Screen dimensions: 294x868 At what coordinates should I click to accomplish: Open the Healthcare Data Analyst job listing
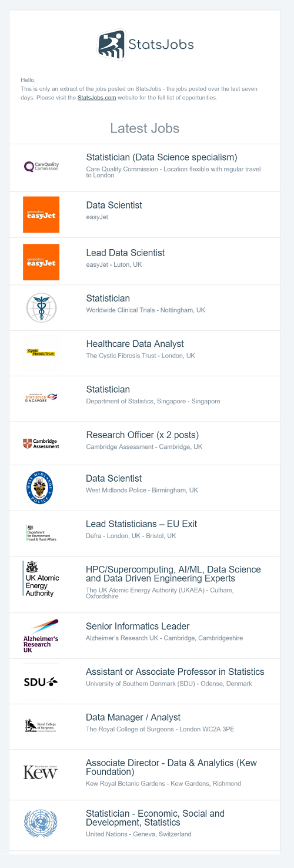pos(135,344)
